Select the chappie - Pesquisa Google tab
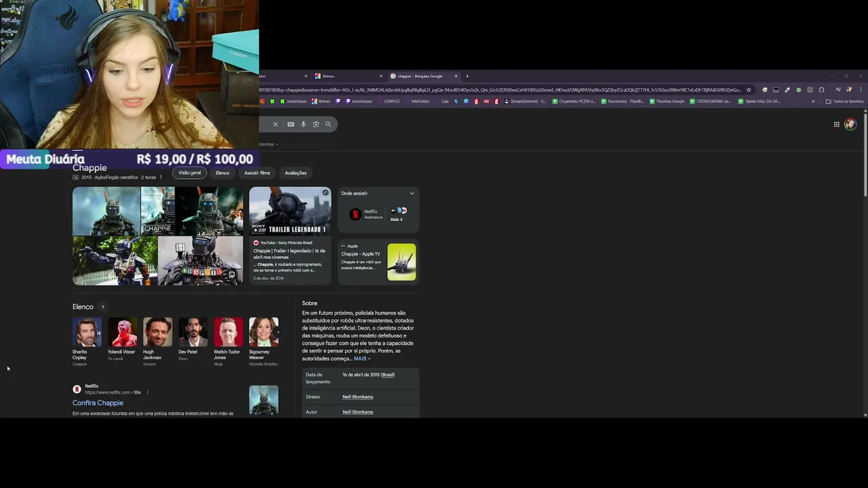The width and height of the screenshot is (868, 488). tap(423, 76)
